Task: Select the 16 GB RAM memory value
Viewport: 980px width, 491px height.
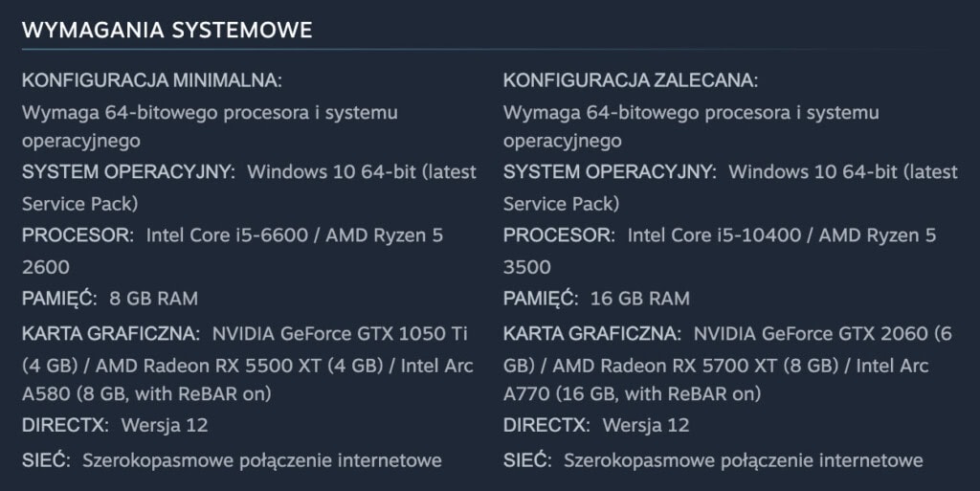Action: pyautogui.click(x=639, y=299)
